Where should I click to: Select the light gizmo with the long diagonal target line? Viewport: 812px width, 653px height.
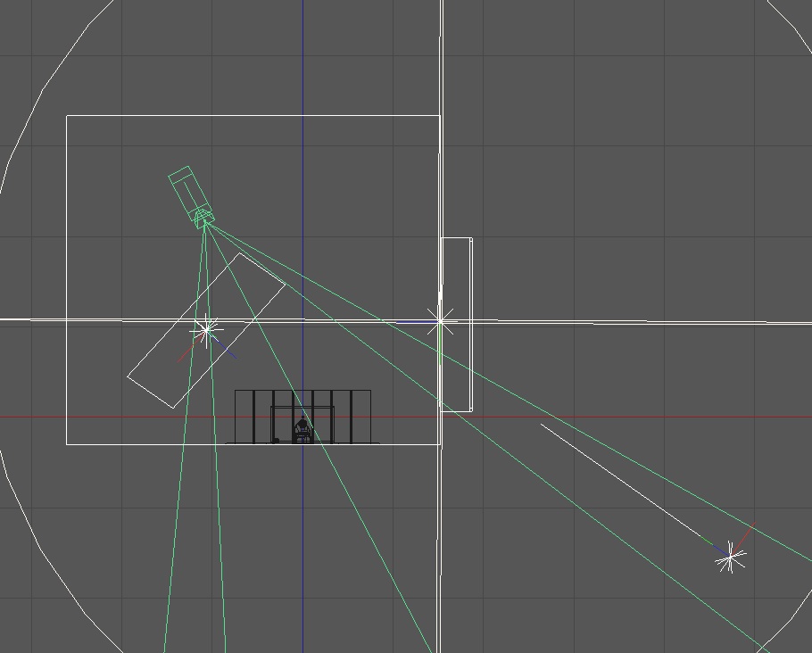point(730,558)
